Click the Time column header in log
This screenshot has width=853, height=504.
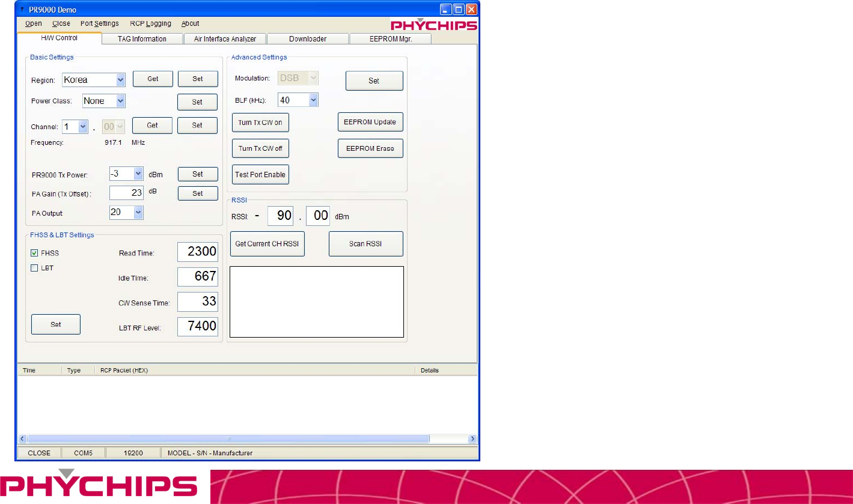(x=40, y=370)
